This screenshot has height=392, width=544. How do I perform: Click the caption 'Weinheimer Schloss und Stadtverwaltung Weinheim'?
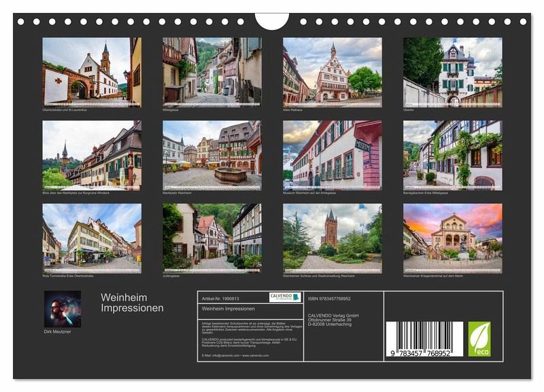pyautogui.click(x=318, y=277)
